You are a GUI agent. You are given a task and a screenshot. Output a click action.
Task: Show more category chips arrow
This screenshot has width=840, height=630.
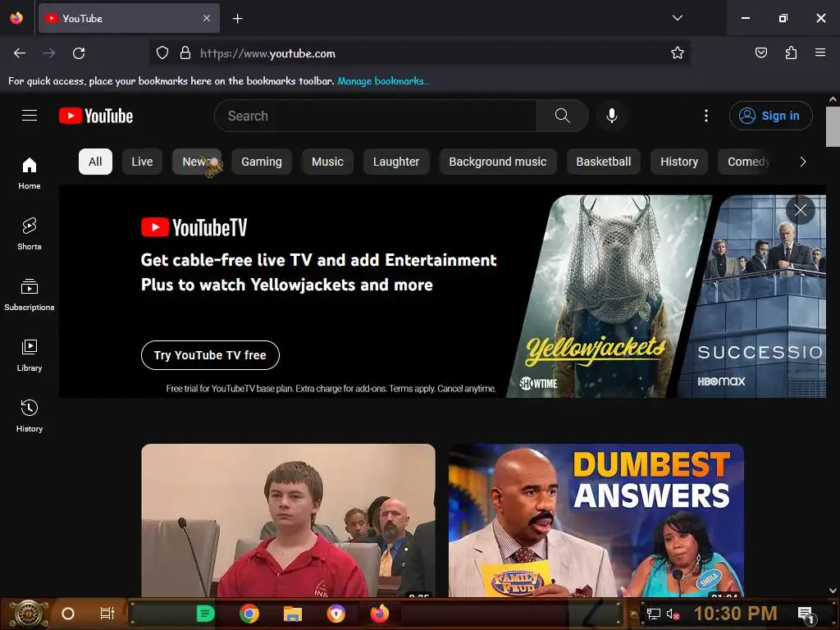click(x=802, y=162)
